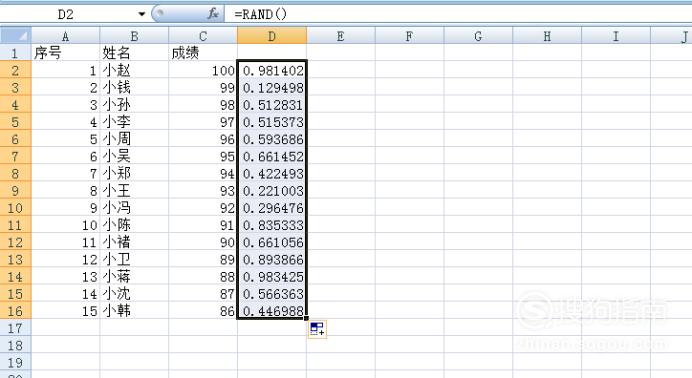
Task: Click cell with name 小孙
Action: tap(134, 105)
